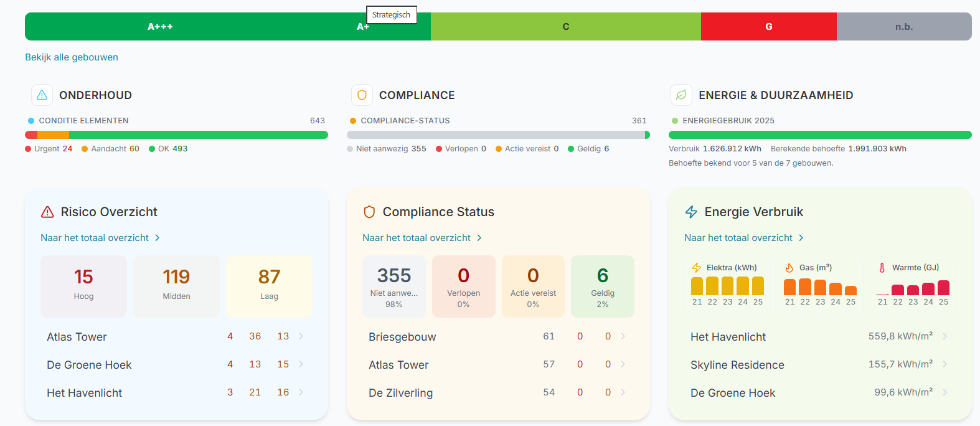Select De Zilverling in the compliance list
Viewport: 980px width, 426px height.
400,393
